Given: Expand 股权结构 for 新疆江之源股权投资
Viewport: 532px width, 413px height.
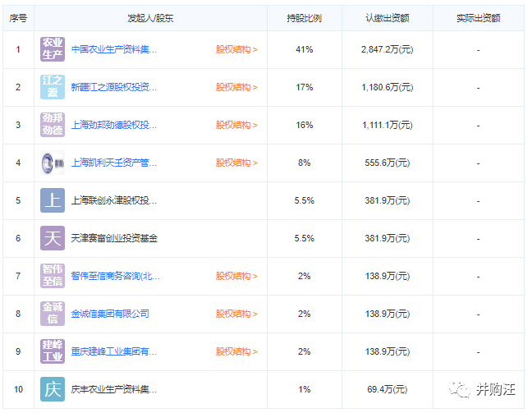Looking at the screenshot, I should pyautogui.click(x=236, y=87).
